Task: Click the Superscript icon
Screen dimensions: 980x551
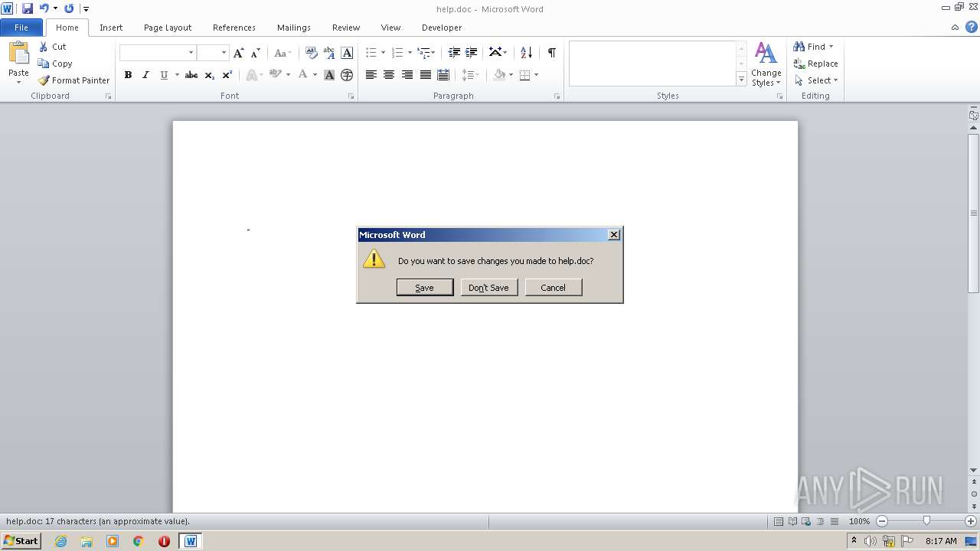Action: (x=227, y=75)
